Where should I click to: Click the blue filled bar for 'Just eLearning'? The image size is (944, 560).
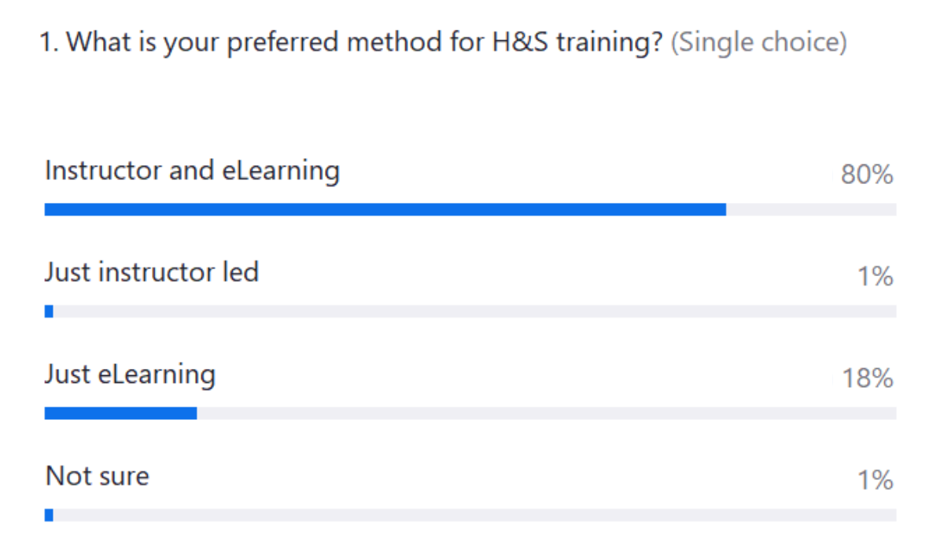tap(120, 413)
